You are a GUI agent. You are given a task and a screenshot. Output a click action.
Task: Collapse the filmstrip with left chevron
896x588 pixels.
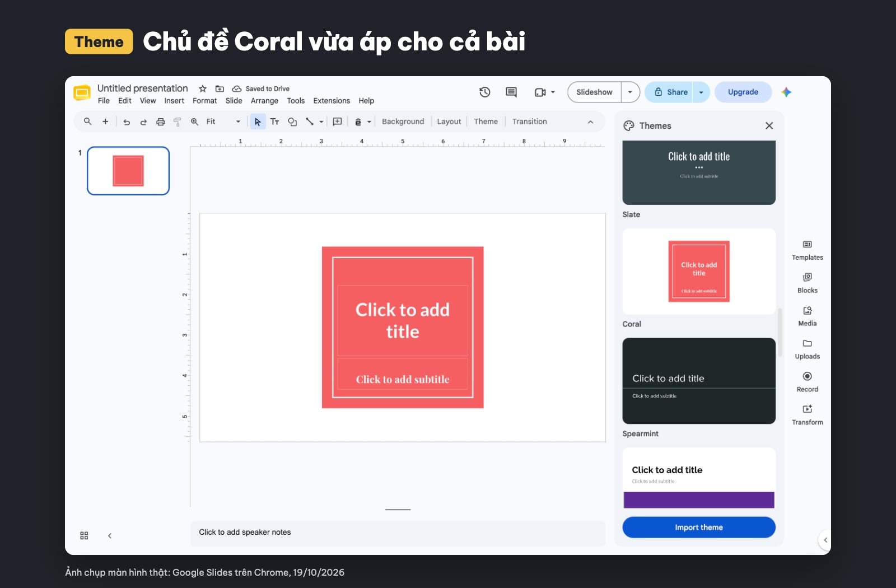(x=110, y=536)
